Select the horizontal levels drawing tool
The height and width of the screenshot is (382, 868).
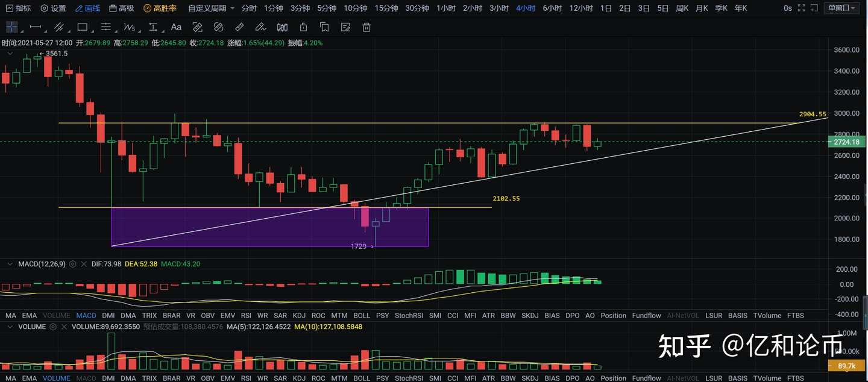[x=106, y=27]
